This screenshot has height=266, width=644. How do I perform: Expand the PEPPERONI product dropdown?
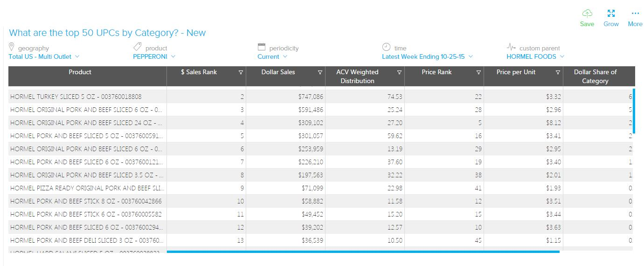[154, 56]
